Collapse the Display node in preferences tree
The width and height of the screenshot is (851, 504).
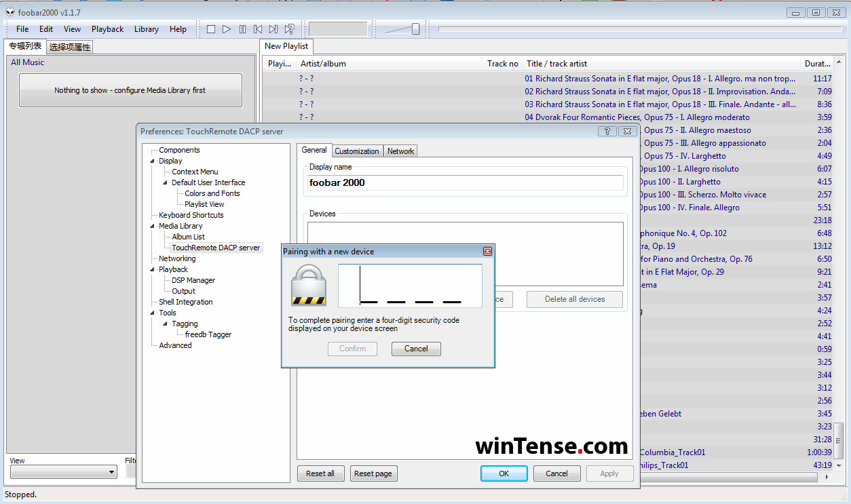(153, 161)
